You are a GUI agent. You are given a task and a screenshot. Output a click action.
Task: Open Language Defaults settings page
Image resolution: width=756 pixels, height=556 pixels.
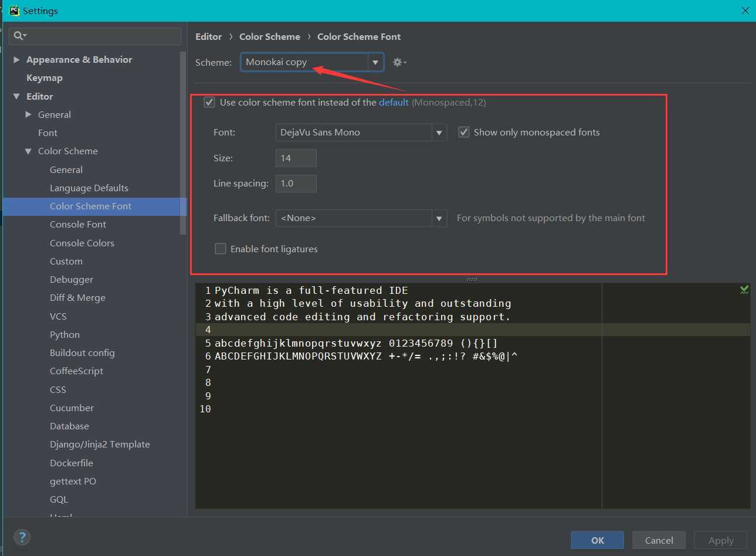click(x=89, y=188)
